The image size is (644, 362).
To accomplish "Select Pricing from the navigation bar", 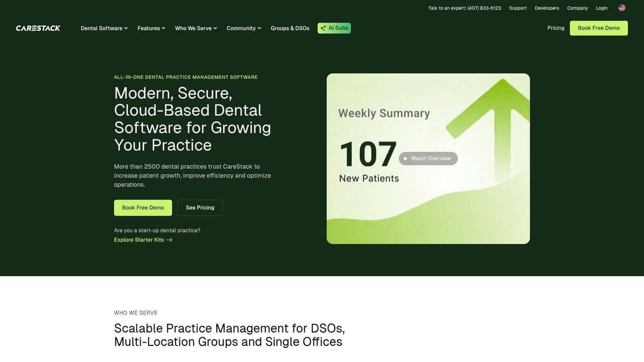I will click(x=555, y=28).
